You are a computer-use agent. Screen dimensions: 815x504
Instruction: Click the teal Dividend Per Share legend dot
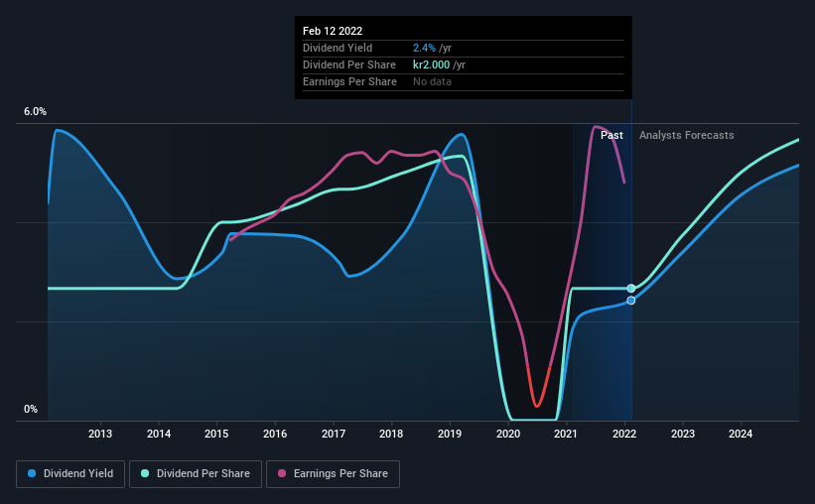(x=145, y=473)
